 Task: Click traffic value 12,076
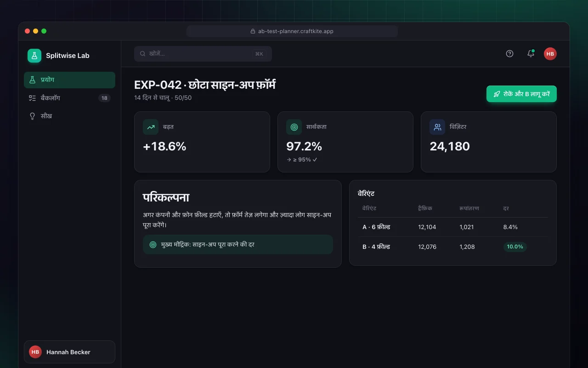[427, 247]
